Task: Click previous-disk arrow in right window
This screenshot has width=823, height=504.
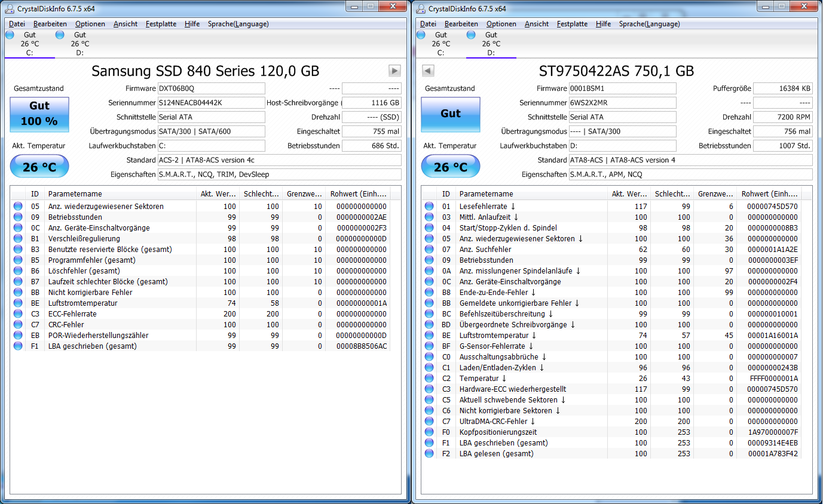Action: click(427, 71)
